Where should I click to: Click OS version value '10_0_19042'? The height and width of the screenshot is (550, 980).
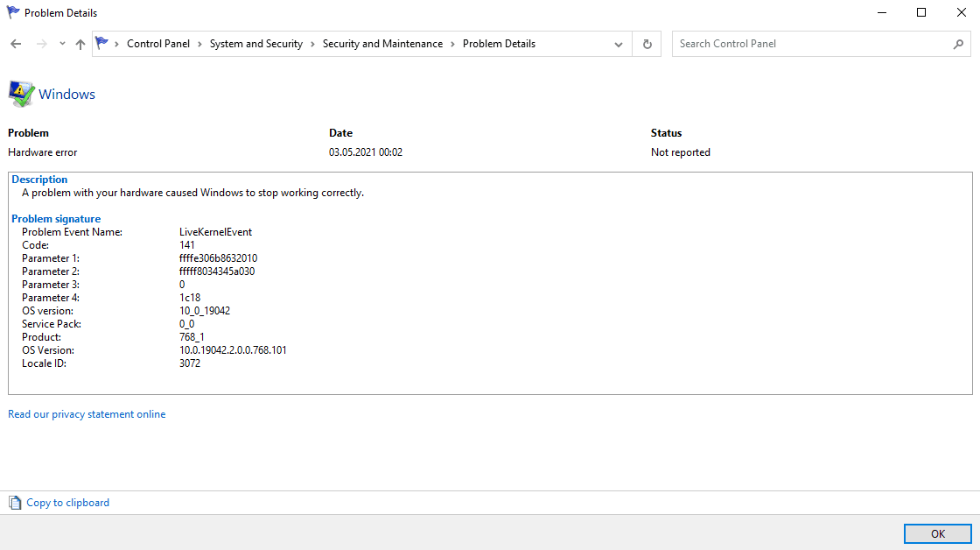tap(205, 310)
